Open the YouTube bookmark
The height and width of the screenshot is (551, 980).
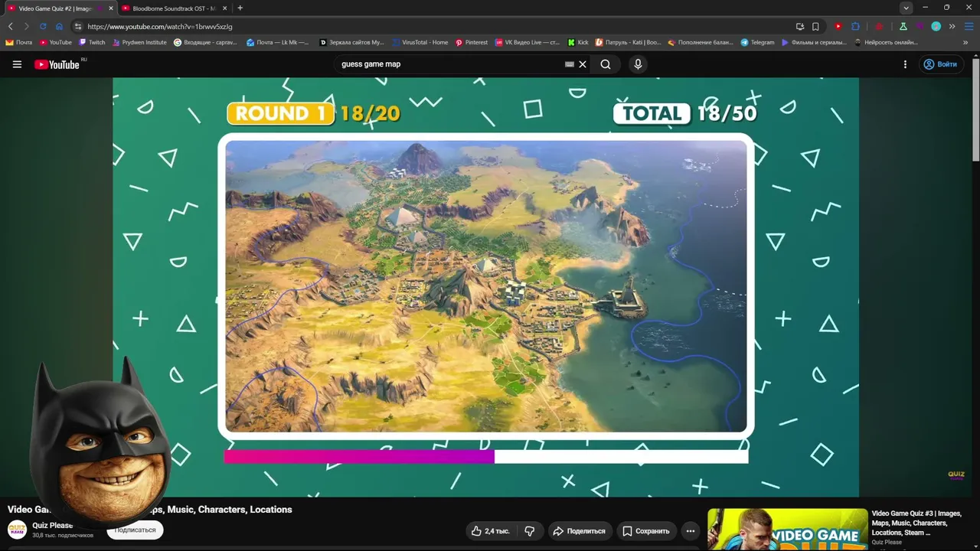click(55, 43)
